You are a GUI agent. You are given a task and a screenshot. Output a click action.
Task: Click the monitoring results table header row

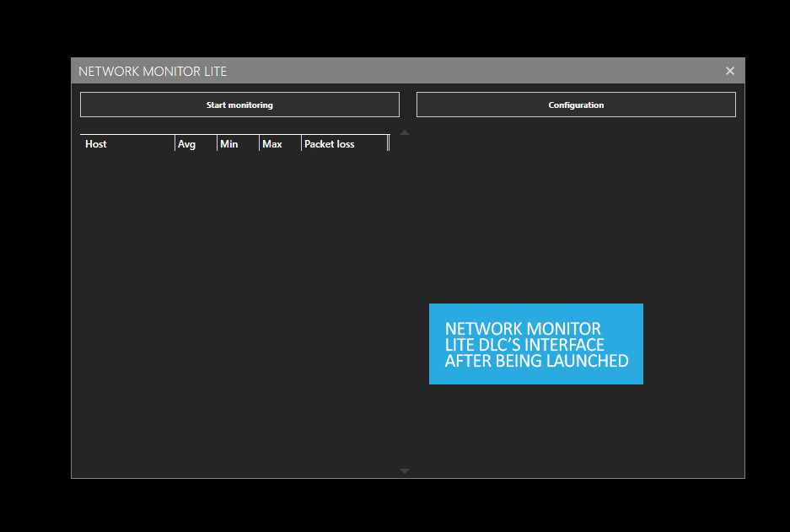tap(236, 143)
